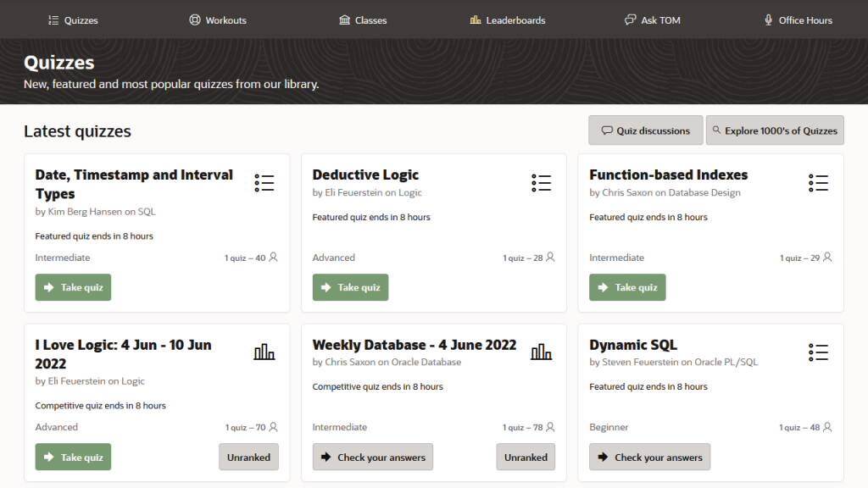Open Quiz discussions
The height and width of the screenshot is (488, 868).
(x=644, y=130)
